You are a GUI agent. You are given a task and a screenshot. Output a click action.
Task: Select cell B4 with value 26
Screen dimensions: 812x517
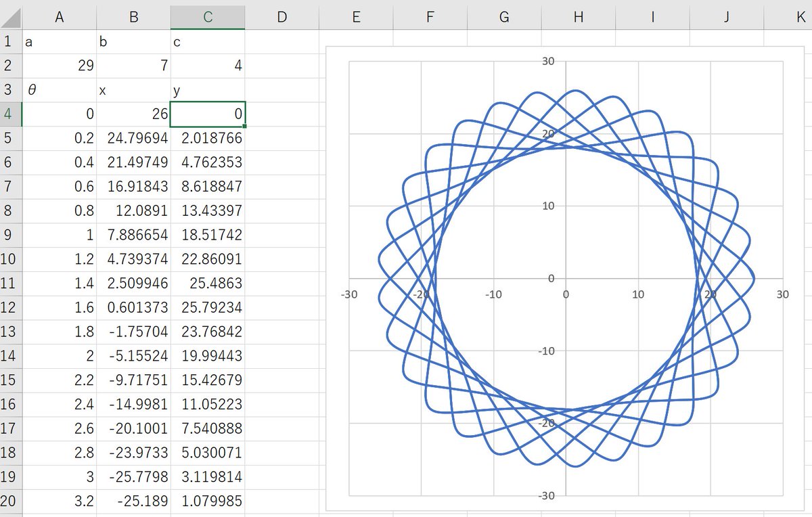[x=134, y=114]
